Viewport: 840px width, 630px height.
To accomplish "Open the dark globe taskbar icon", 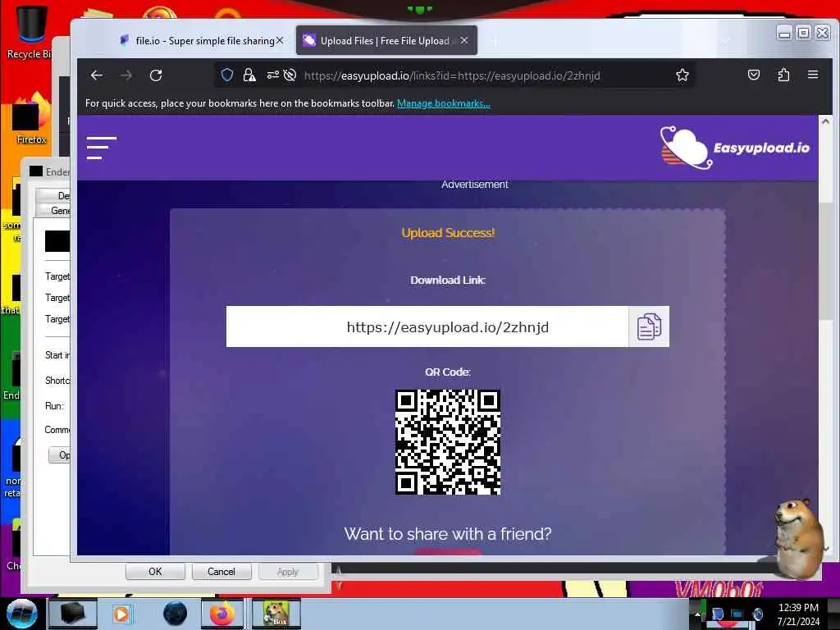I will pyautogui.click(x=176, y=614).
